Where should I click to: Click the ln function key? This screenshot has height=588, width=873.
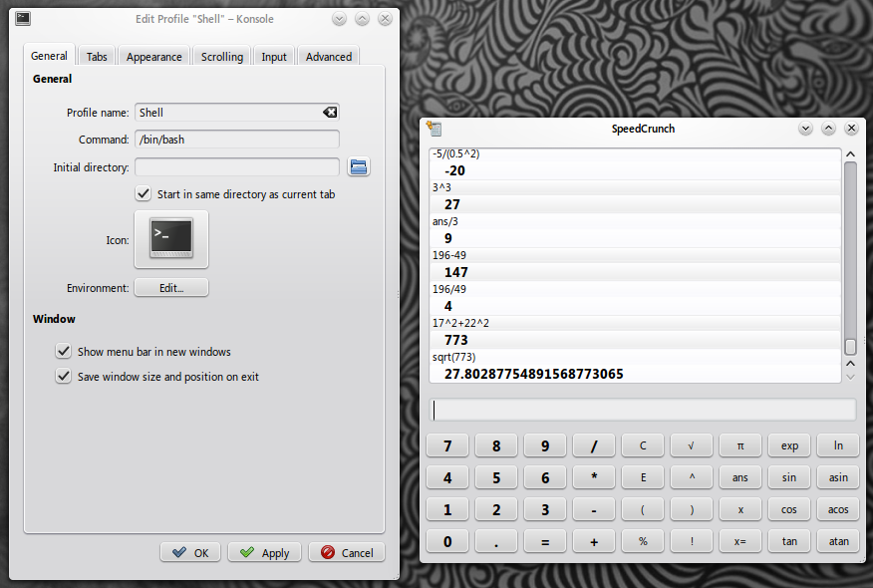tap(838, 445)
